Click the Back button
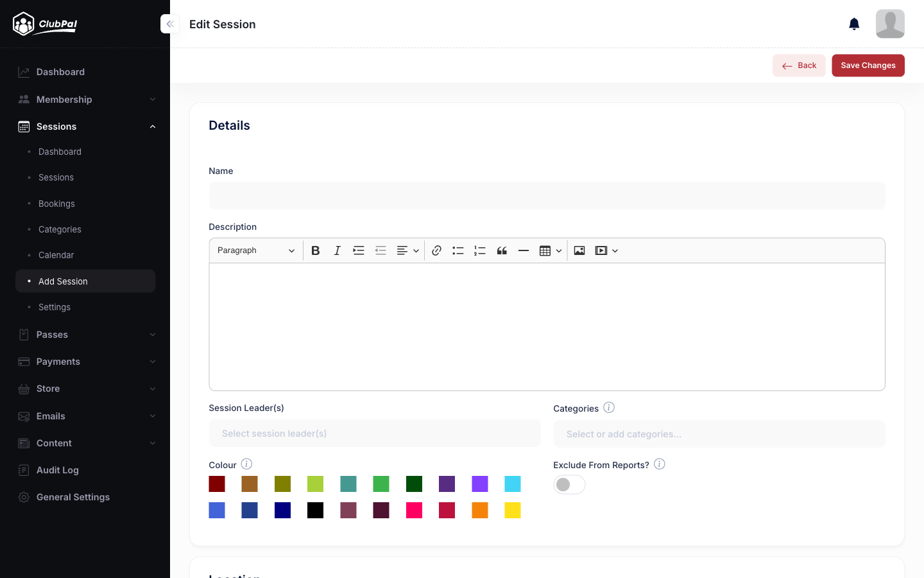The height and width of the screenshot is (578, 924). pyautogui.click(x=799, y=65)
